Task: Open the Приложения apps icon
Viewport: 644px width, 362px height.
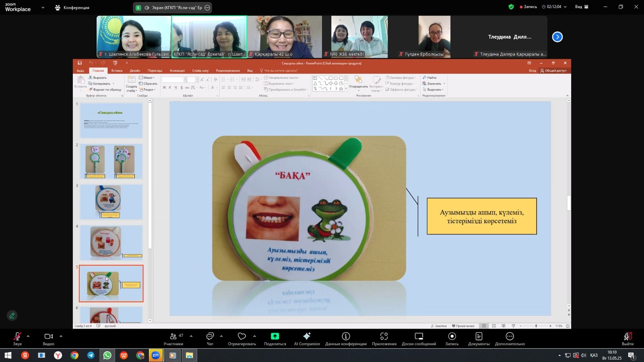Action: pyautogui.click(x=384, y=338)
